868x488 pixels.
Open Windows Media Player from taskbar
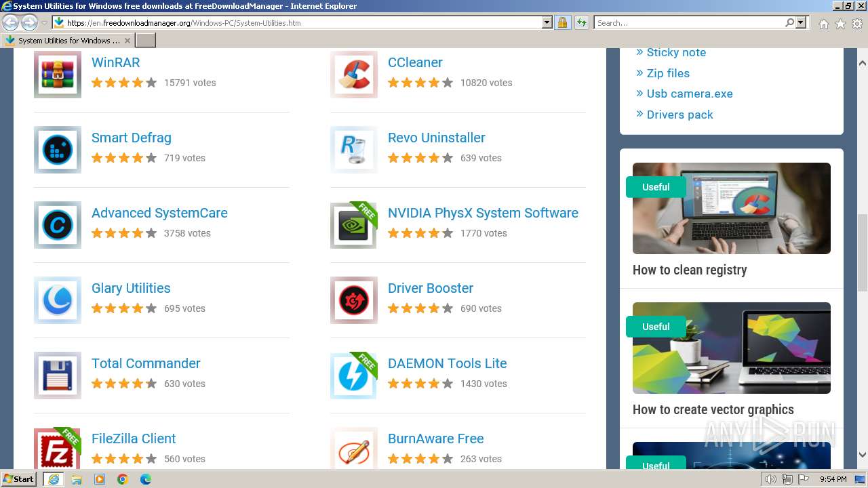point(100,479)
